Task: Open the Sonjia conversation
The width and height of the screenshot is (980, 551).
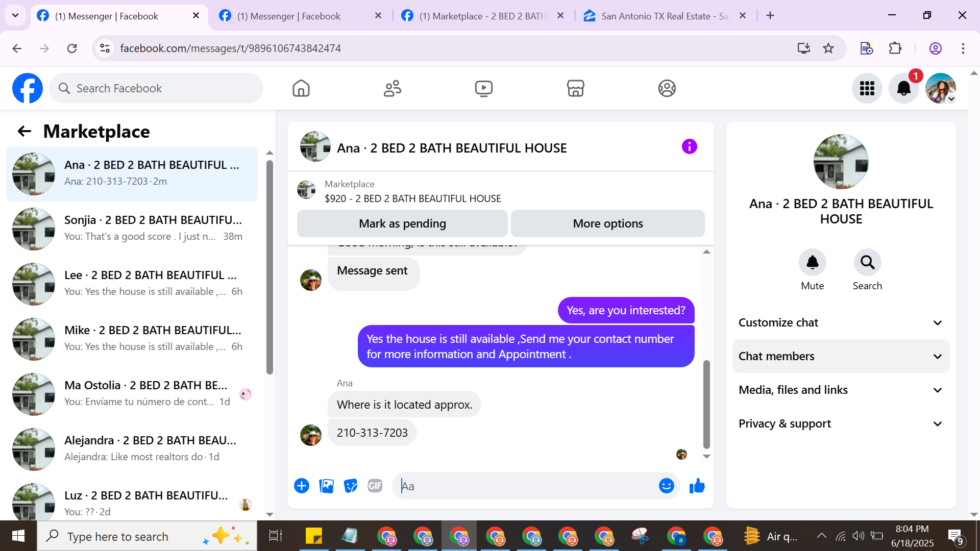Action: coord(132,229)
